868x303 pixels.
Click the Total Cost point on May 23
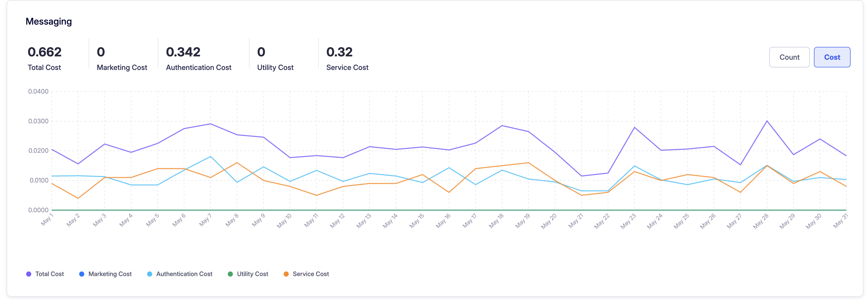pos(635,127)
